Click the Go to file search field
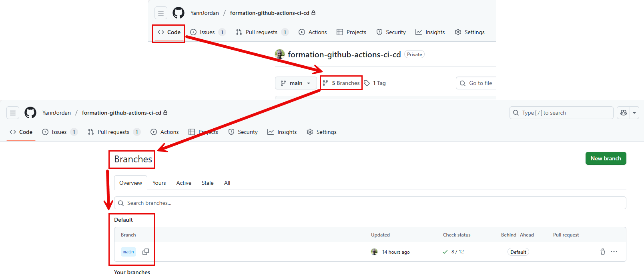Viewport: 644px width, 277px height. click(x=476, y=83)
